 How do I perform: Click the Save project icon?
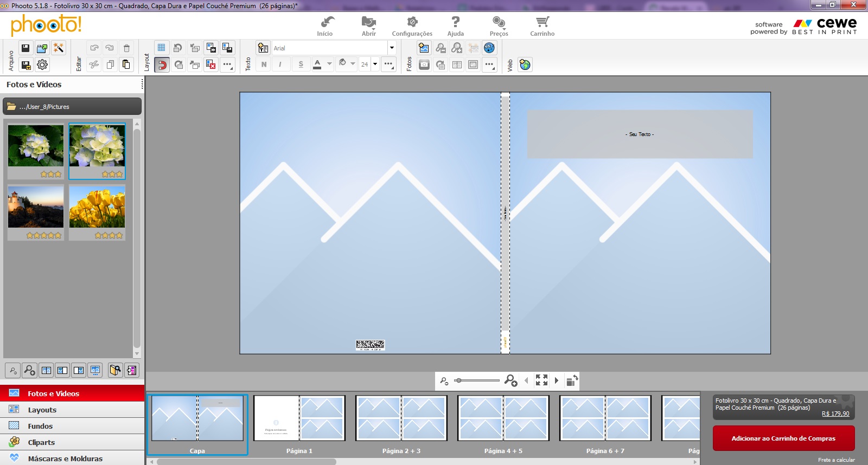click(x=25, y=48)
